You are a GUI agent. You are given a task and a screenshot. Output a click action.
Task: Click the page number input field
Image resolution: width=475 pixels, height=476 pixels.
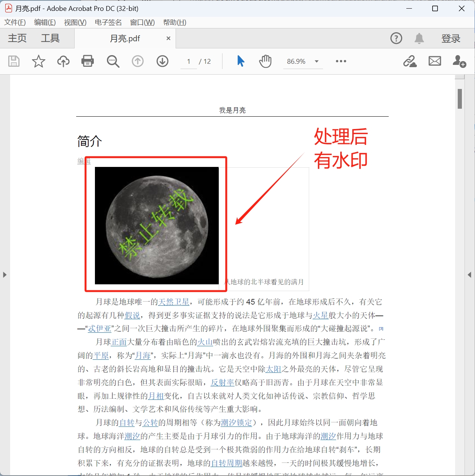point(188,61)
